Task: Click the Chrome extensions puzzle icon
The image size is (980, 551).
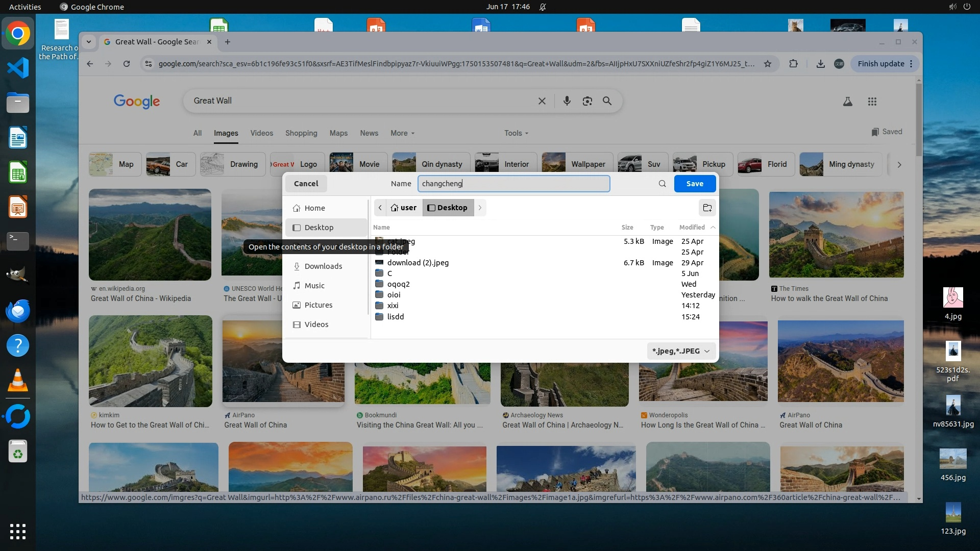Action: 793,64
